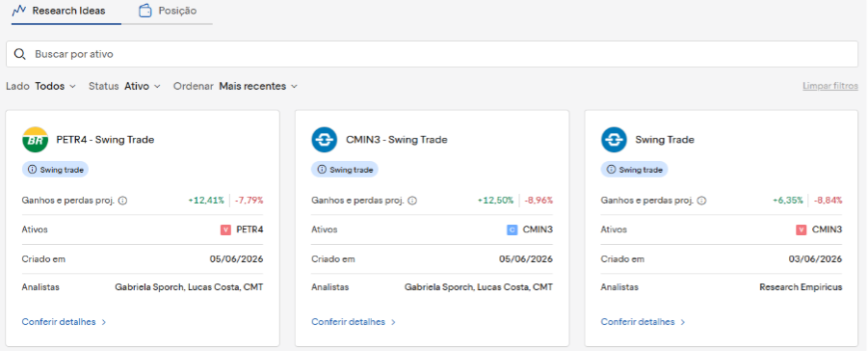Click Swing trade tag on Research Empiricus card

pyautogui.click(x=635, y=170)
